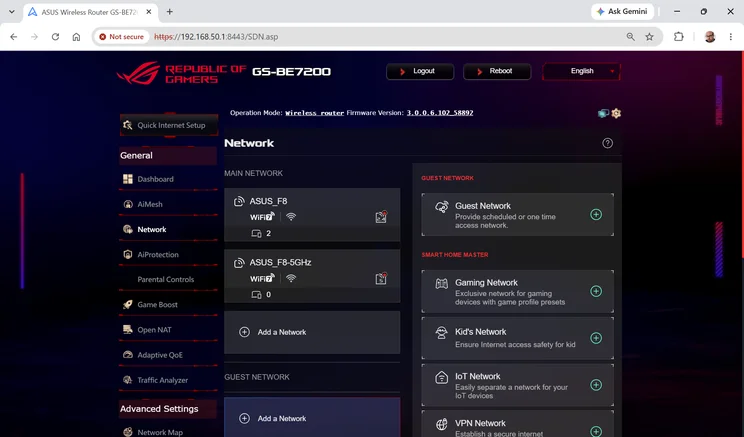Click the Wireless router operation mode link
This screenshot has height=437, width=744.
[314, 113]
